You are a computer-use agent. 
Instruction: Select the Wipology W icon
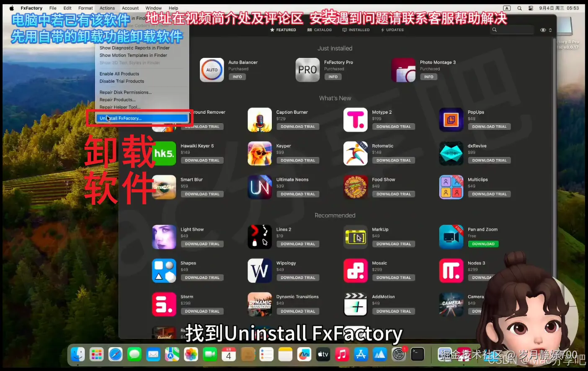tap(260, 270)
